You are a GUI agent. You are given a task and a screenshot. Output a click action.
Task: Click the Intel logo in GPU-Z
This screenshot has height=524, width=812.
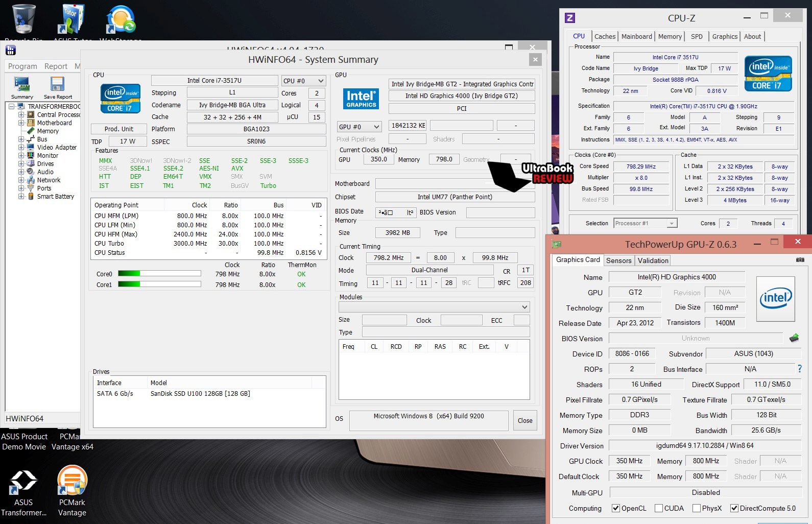775,299
